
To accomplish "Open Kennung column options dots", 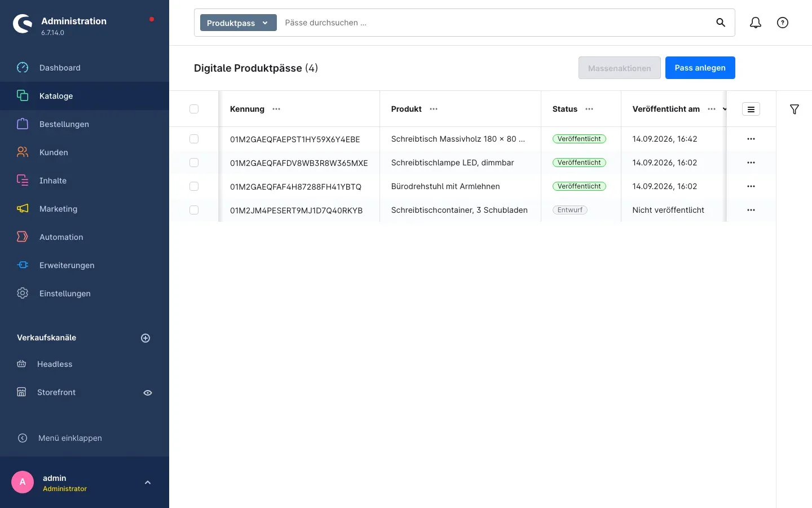I will (276, 109).
